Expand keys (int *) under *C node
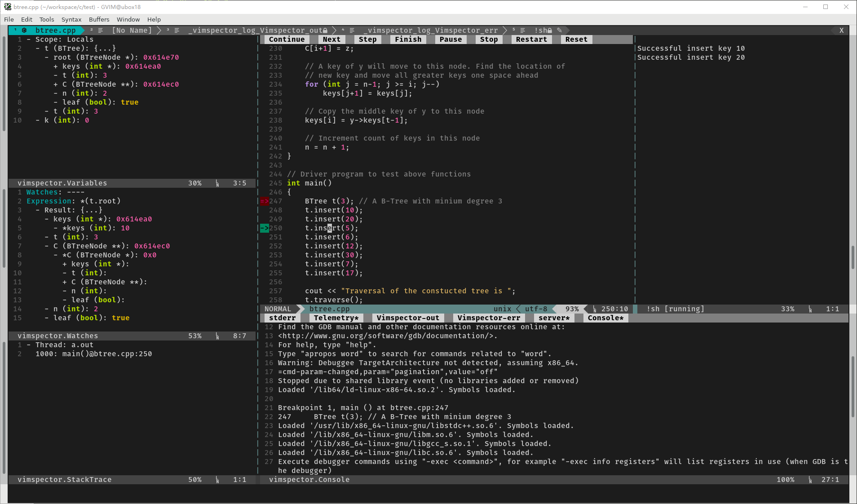 [65, 264]
